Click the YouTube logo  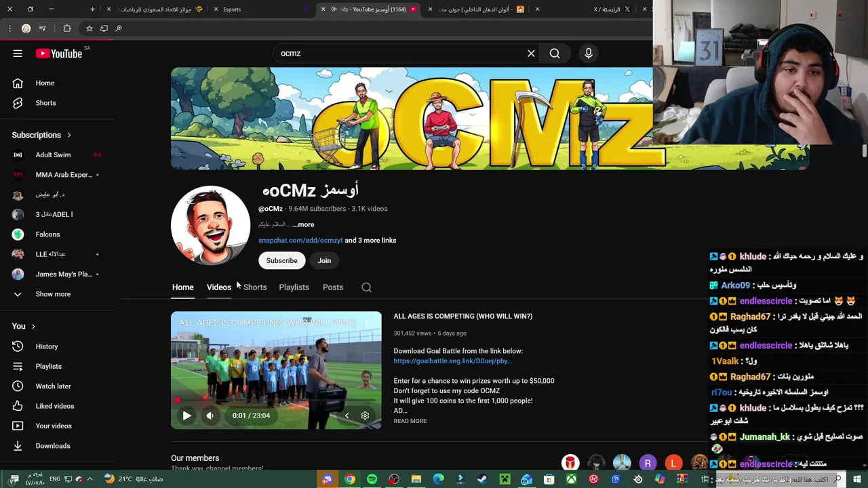pos(59,54)
